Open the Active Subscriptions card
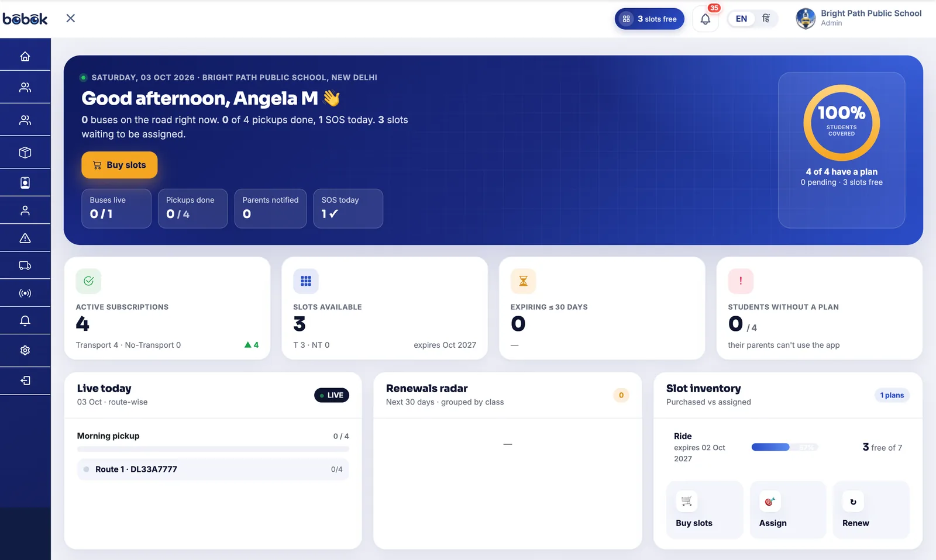The width and height of the screenshot is (936, 560). click(x=167, y=308)
